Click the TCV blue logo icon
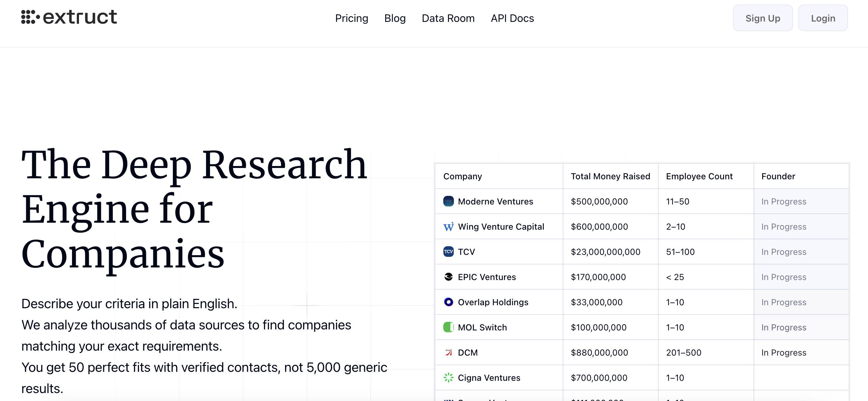868x401 pixels. click(448, 252)
